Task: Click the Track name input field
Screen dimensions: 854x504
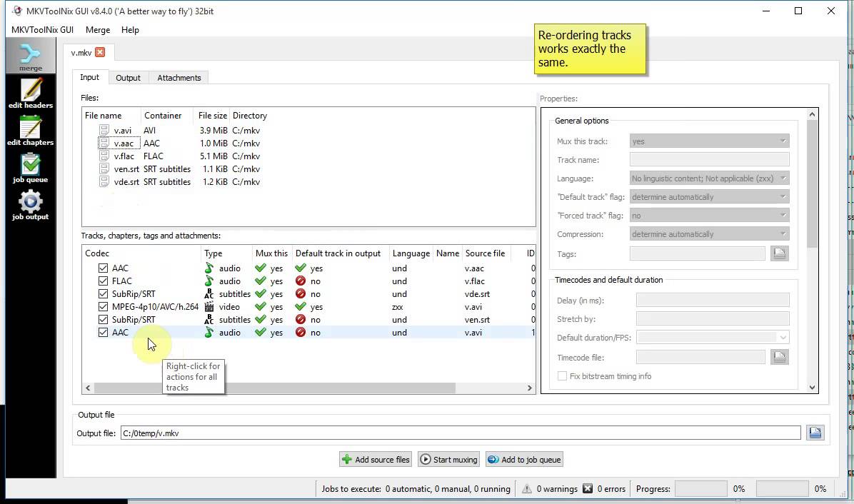Action: pyautogui.click(x=709, y=159)
